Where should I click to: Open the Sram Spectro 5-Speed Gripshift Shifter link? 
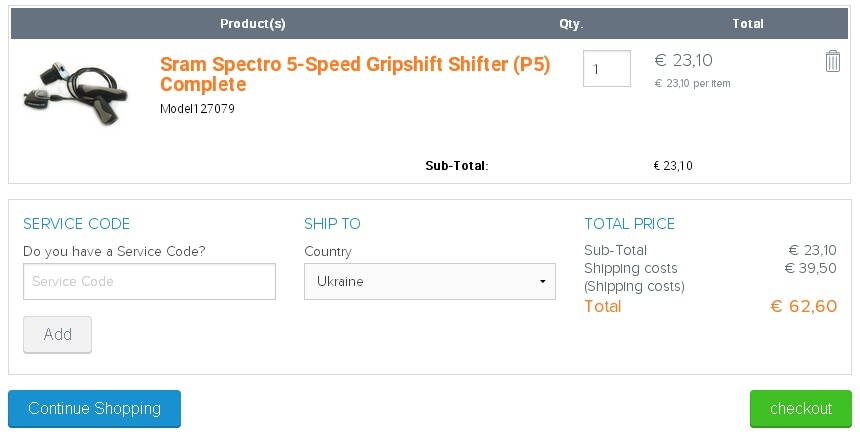[355, 74]
